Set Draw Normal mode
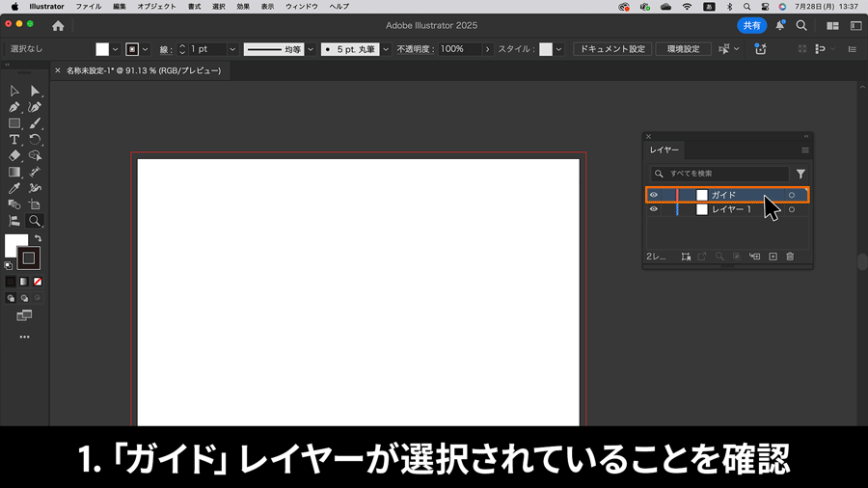Viewport: 868px width, 488px height. (11, 298)
